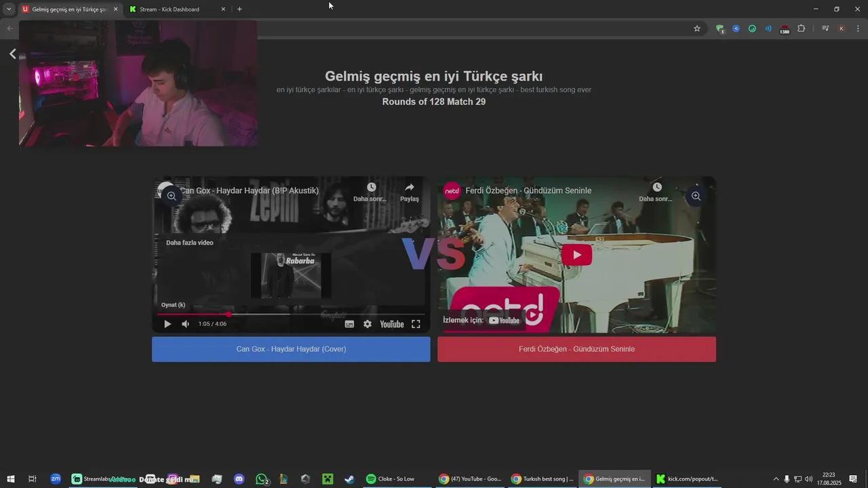Vote for Ferdi Özbeğen - Gündüzüm Seninle
The image size is (868, 488).
tap(576, 349)
